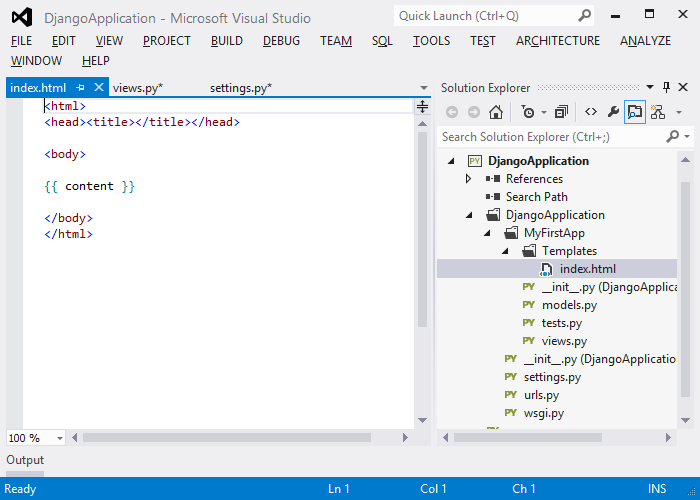The height and width of the screenshot is (500, 700).
Task: Open the ARCHITECTURE menu
Action: pos(558,41)
